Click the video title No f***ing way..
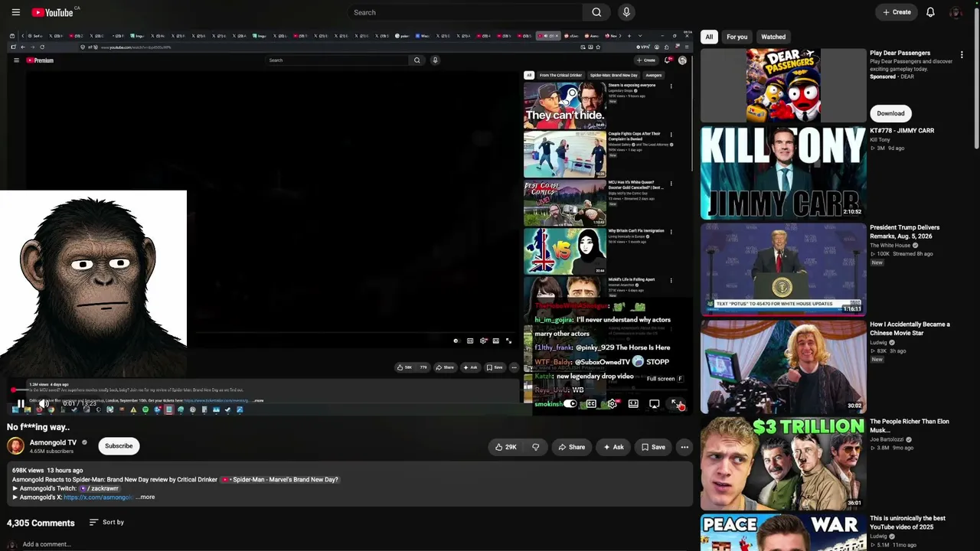980x551 pixels. [38, 427]
